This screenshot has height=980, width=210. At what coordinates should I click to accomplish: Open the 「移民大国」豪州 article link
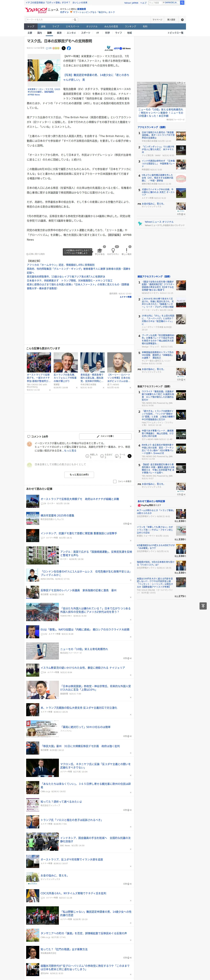(x=80, y=746)
